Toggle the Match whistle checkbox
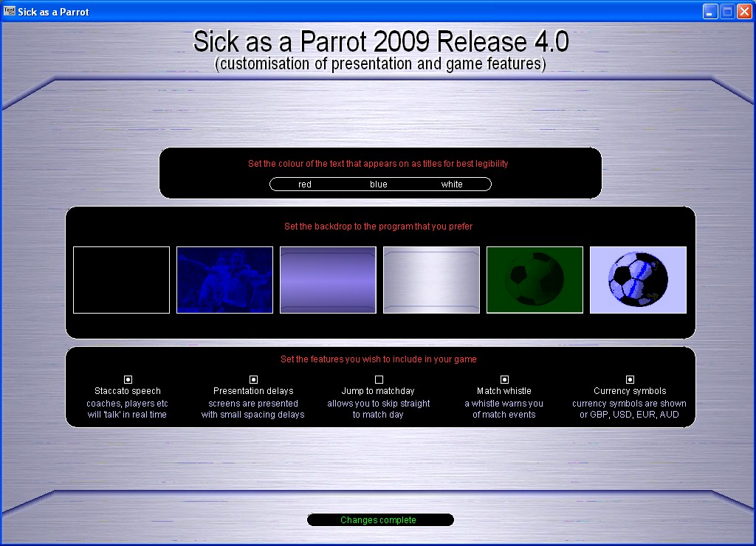The image size is (756, 546). [504, 379]
